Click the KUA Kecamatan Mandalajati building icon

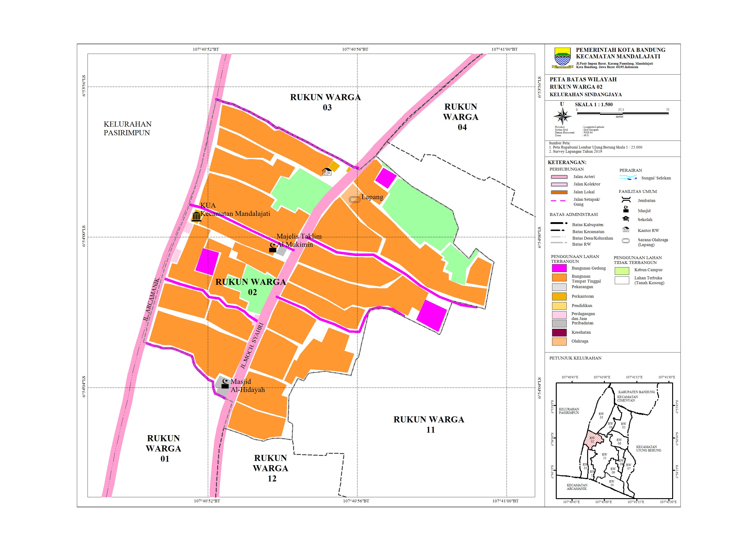(x=196, y=217)
